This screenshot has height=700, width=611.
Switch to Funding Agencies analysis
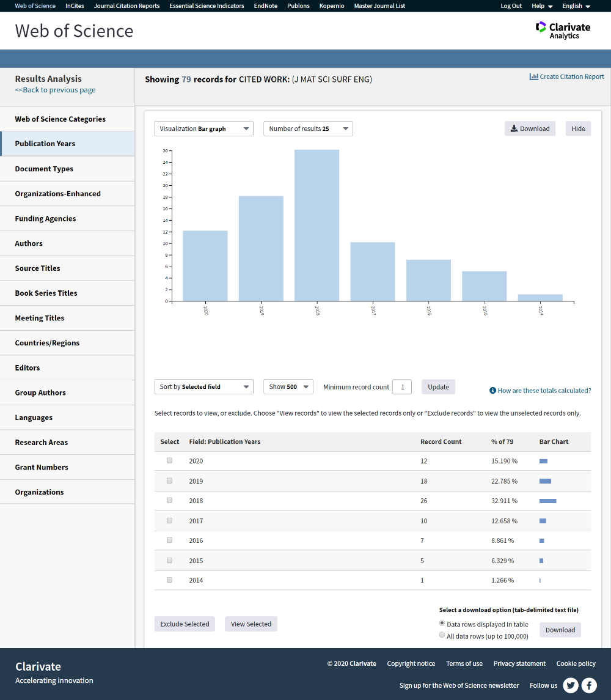click(x=67, y=218)
